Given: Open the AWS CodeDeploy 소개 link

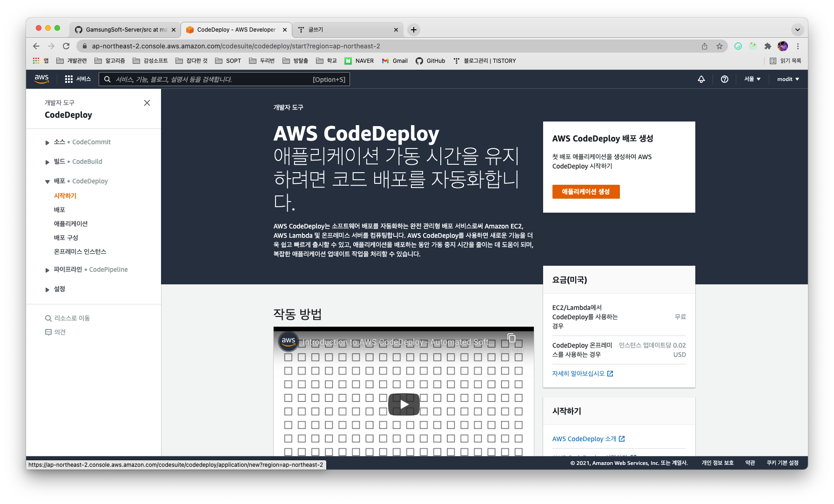Looking at the screenshot, I should [588, 439].
